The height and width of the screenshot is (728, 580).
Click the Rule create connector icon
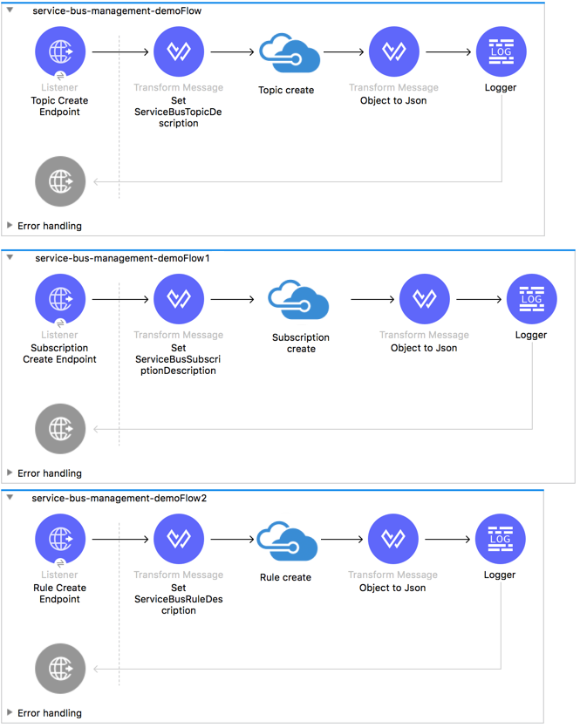point(285,542)
